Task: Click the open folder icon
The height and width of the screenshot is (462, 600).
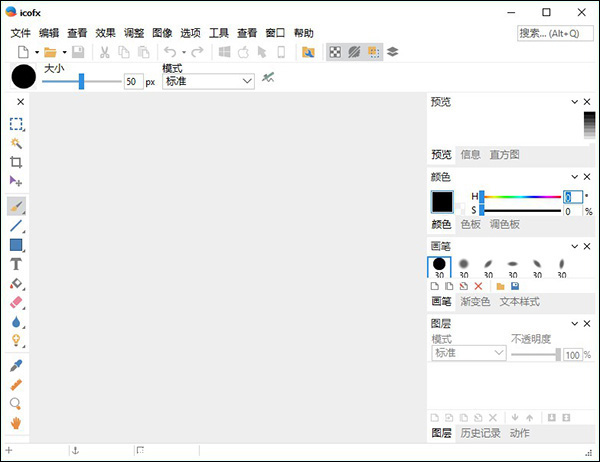Action: point(50,52)
